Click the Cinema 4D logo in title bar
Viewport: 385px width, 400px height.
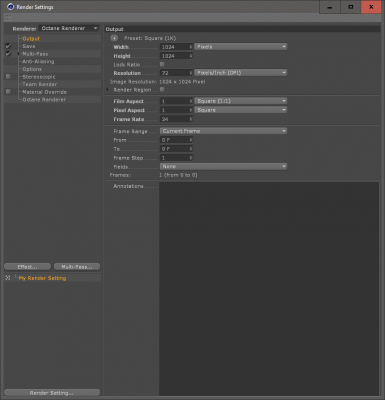point(10,7)
